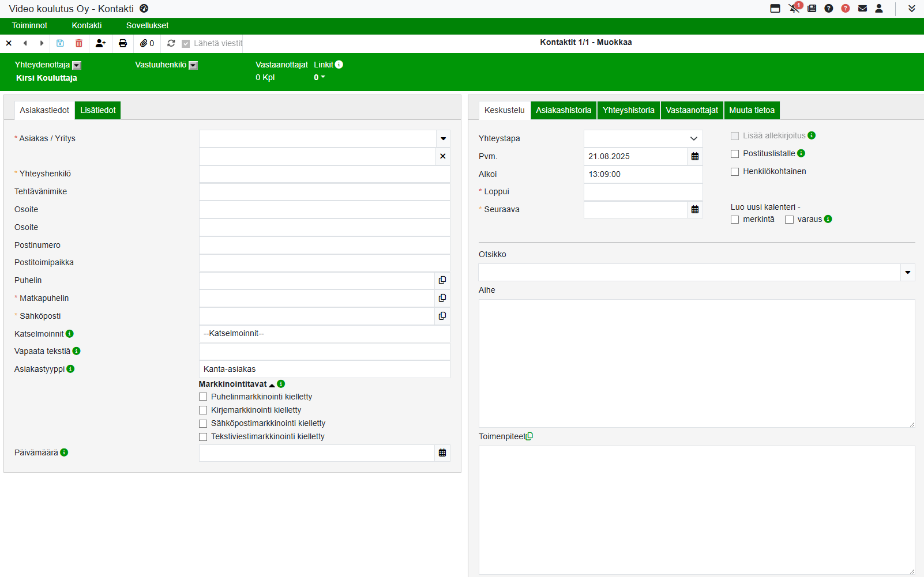Open the Otsikko dropdown arrow
The height and width of the screenshot is (577, 924).
pos(907,273)
